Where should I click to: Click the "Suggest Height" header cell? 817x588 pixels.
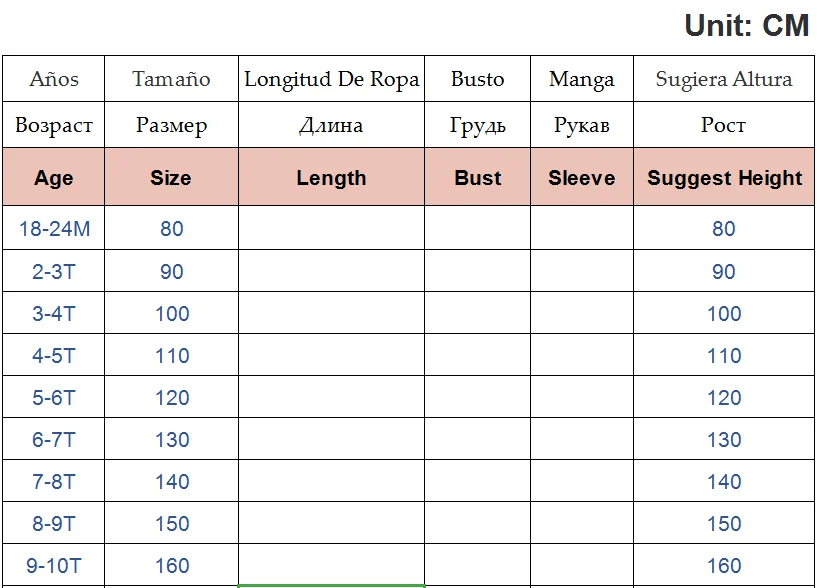coord(724,178)
